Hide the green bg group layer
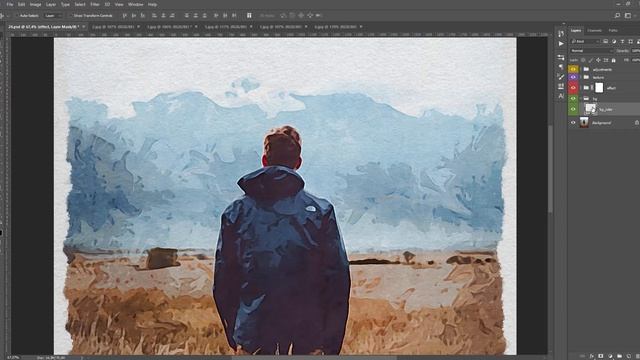This screenshot has height=360, width=640. point(573,98)
